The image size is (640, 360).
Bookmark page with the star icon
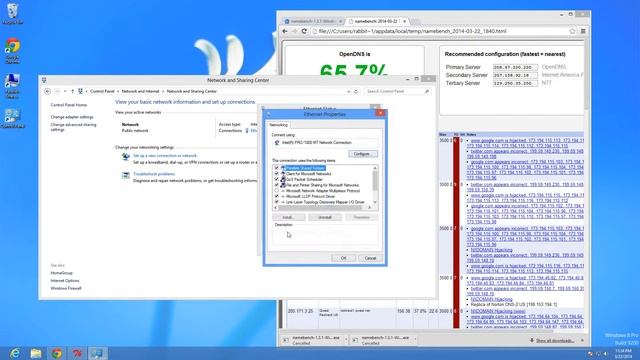572,31
